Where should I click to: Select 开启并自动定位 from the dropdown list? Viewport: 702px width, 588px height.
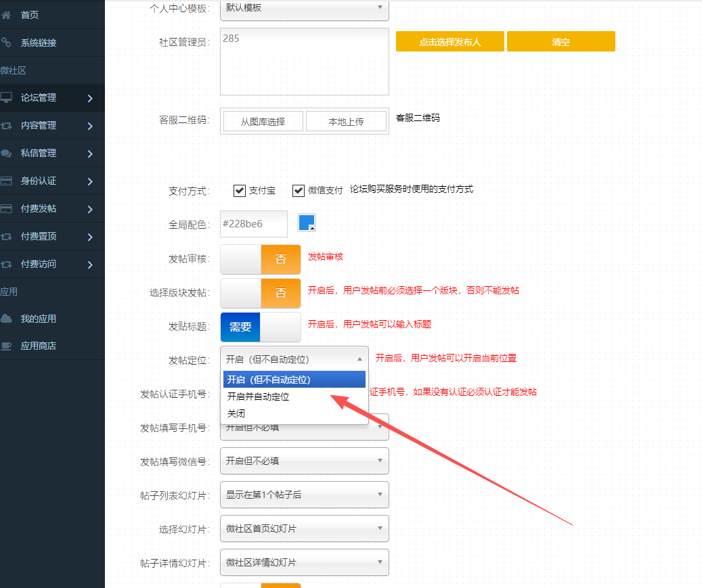(259, 397)
